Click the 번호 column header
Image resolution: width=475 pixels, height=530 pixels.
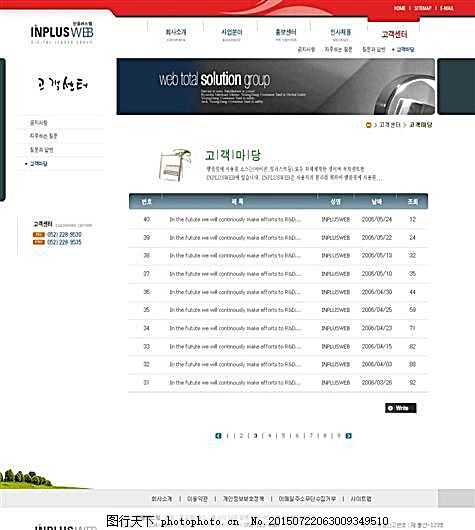(146, 202)
